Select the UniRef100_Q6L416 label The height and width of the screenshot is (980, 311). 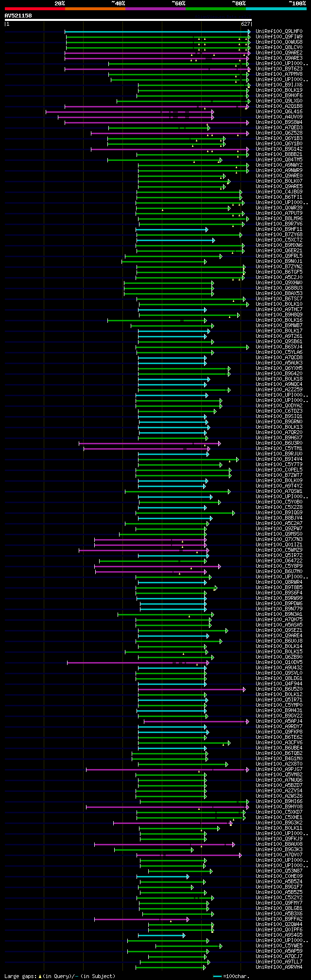[x=279, y=112]
